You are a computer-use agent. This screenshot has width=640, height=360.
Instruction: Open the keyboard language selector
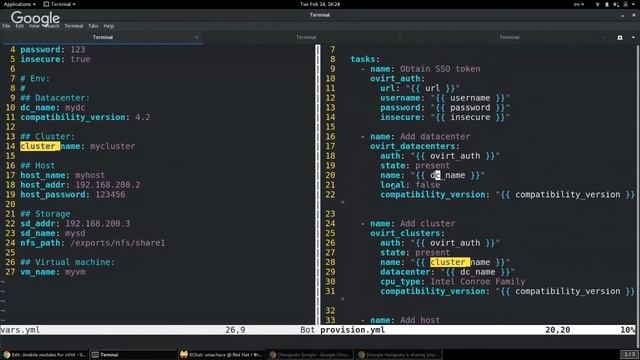(579, 4)
